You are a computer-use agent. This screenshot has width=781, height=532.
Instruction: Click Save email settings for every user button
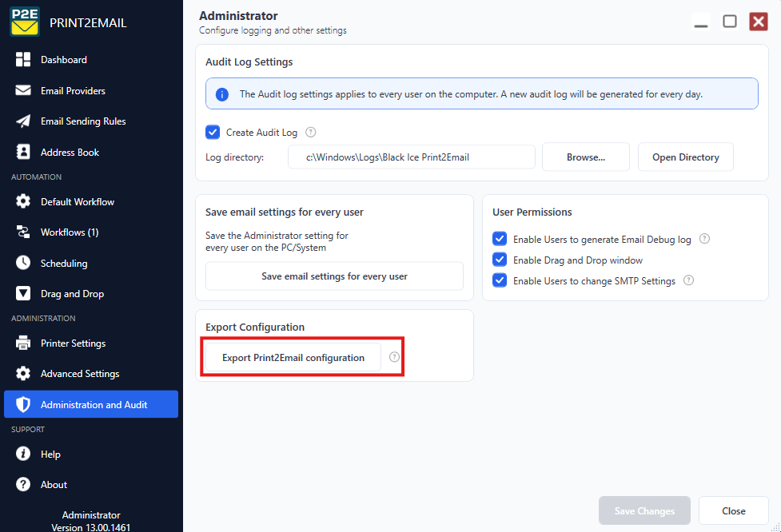(x=334, y=276)
